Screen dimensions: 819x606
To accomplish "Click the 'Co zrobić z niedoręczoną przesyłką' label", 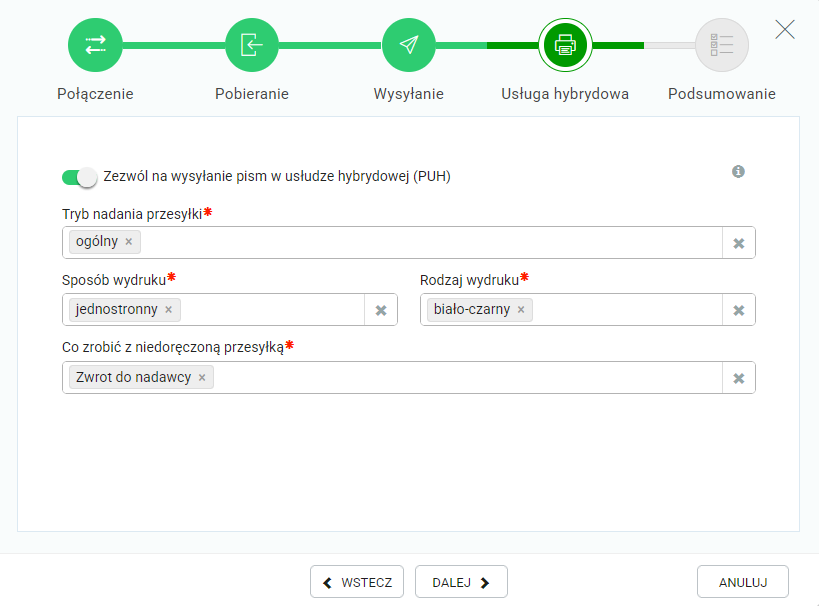I will pos(173,347).
